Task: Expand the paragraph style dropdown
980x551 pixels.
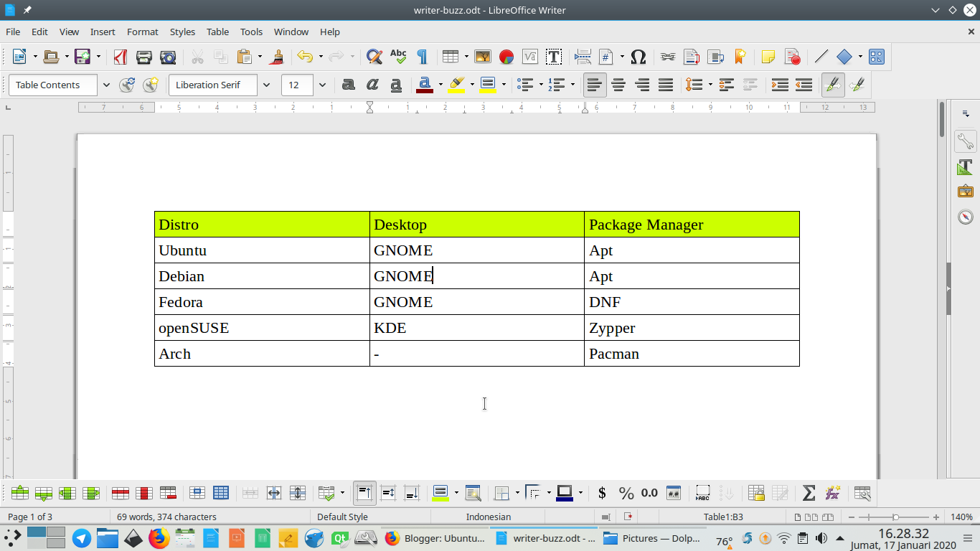Action: pos(106,85)
